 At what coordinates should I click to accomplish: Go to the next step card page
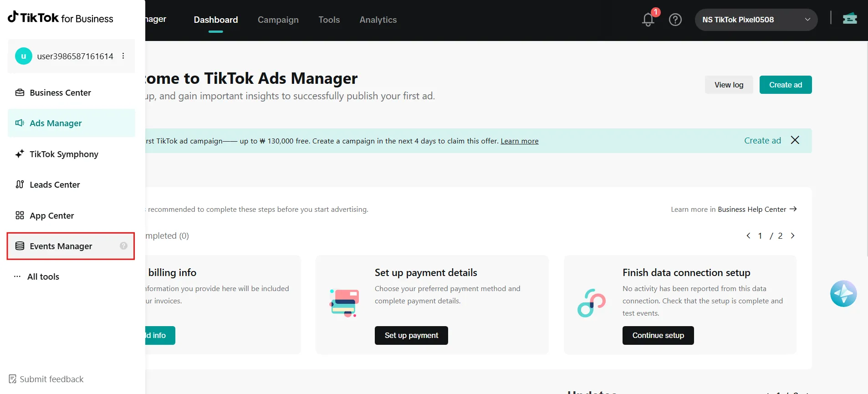click(792, 235)
